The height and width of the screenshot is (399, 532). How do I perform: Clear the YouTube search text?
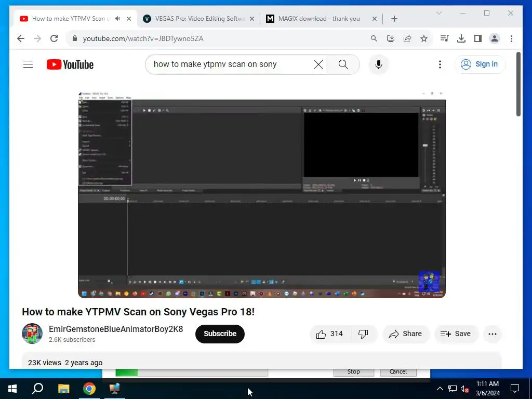click(x=318, y=64)
